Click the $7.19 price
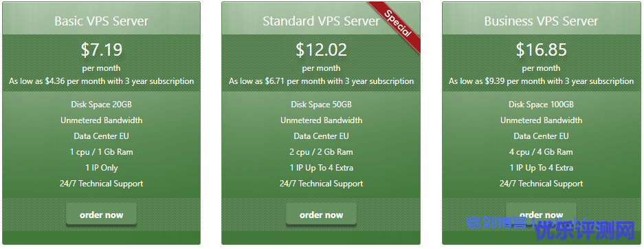 (x=102, y=50)
